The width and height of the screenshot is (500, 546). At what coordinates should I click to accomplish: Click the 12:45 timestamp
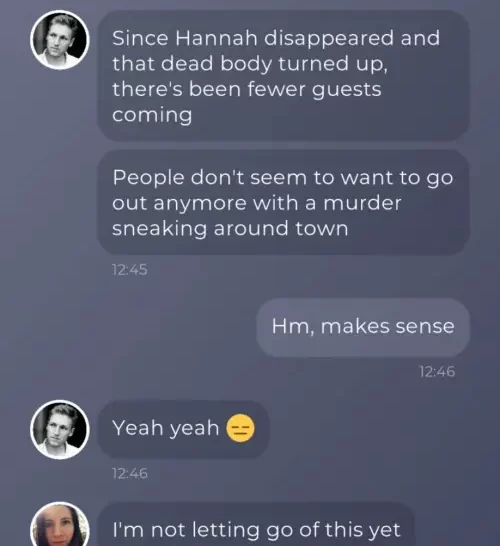pyautogui.click(x=130, y=270)
